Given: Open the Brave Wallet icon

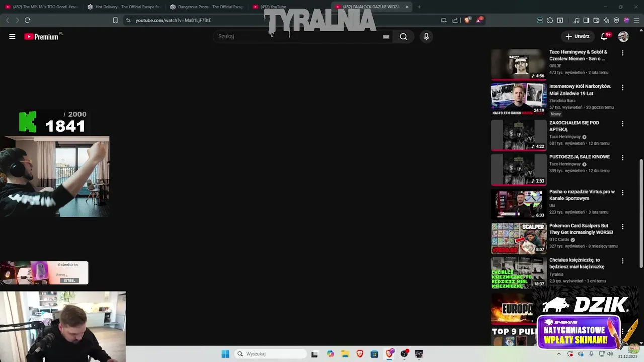Looking at the screenshot, I should 596,20.
